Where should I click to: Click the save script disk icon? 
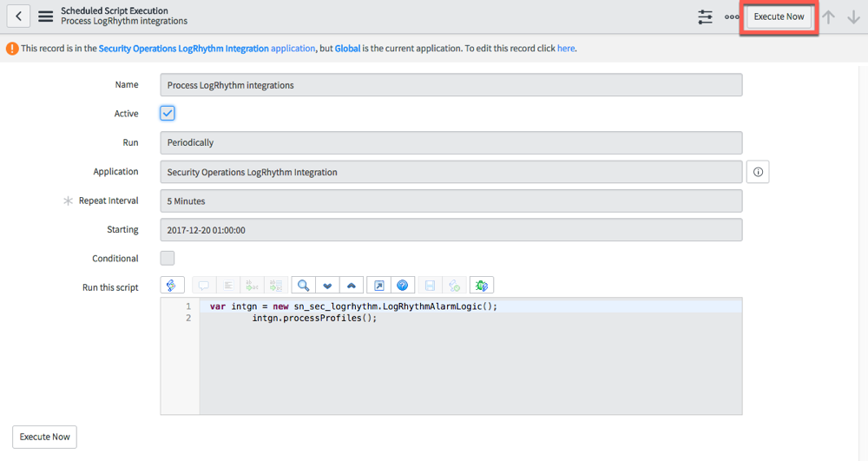pos(430,286)
